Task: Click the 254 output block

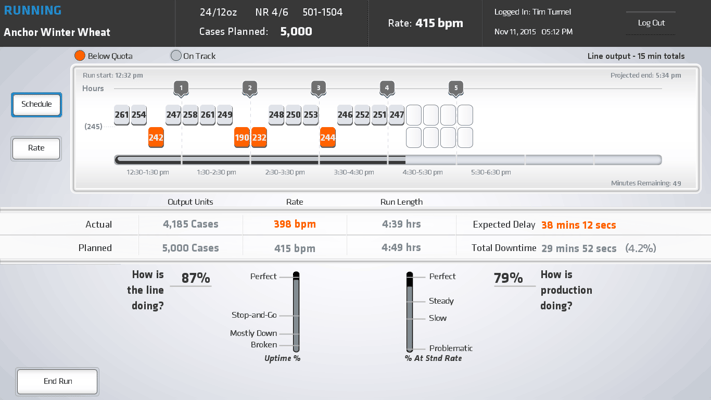Action: point(139,115)
